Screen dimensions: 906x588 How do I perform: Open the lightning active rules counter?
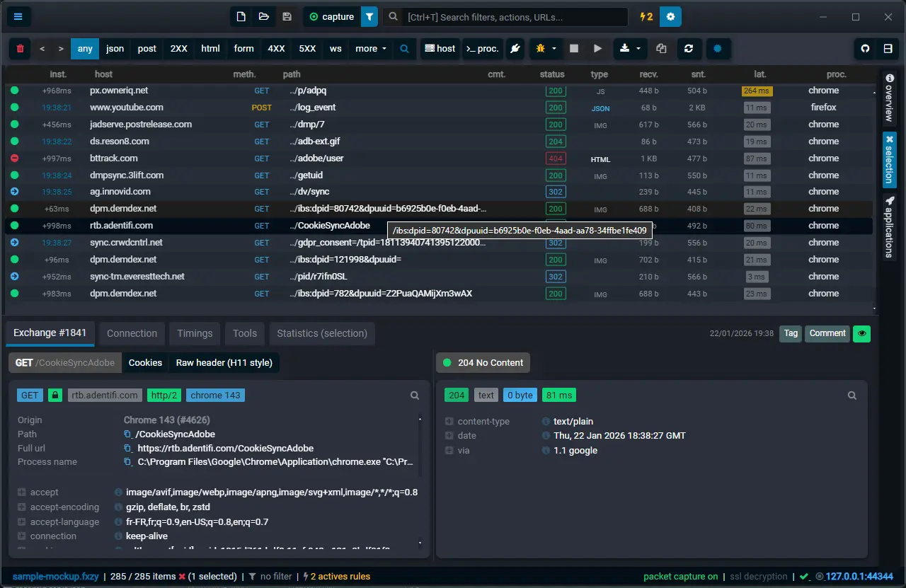(646, 16)
